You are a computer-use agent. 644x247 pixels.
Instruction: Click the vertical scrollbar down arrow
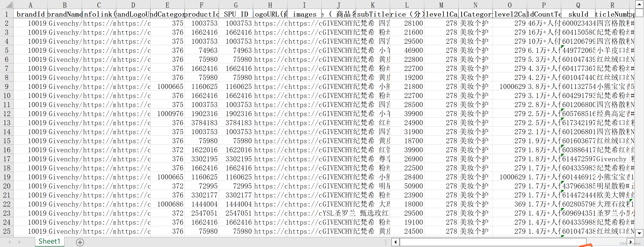[x=639, y=233]
